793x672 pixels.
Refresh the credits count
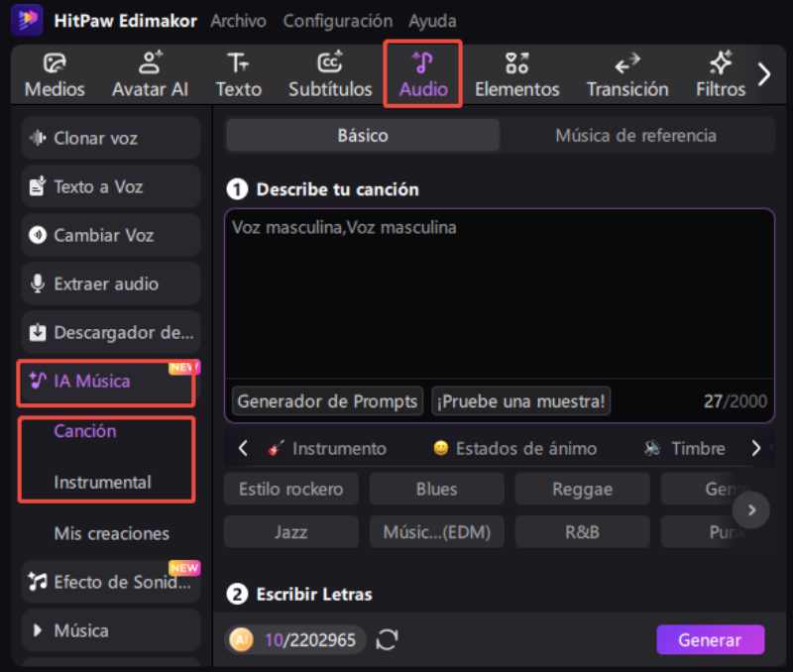387,639
